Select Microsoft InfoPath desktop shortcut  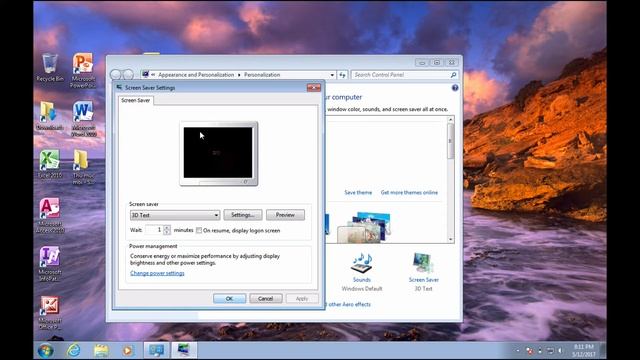(50, 264)
